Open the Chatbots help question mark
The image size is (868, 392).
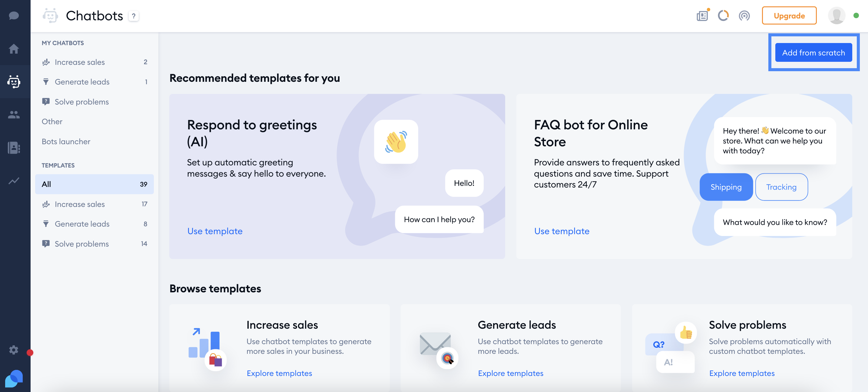(x=134, y=16)
